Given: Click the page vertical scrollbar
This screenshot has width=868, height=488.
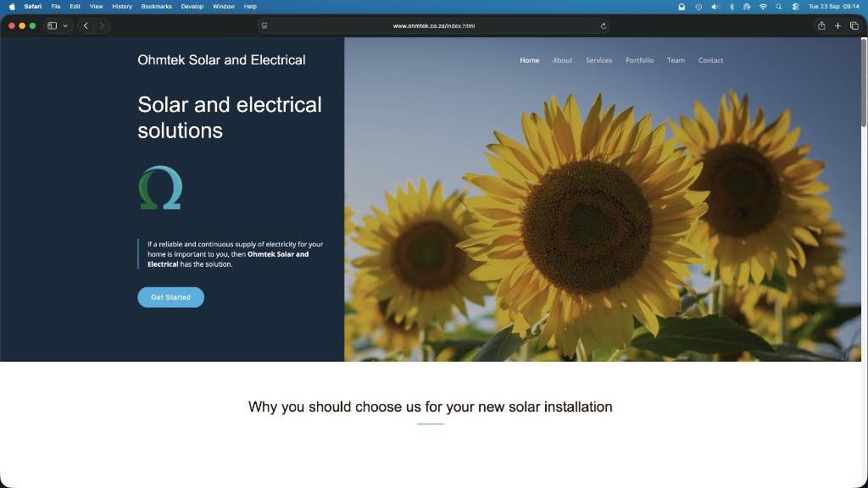Looking at the screenshot, I should [x=864, y=85].
